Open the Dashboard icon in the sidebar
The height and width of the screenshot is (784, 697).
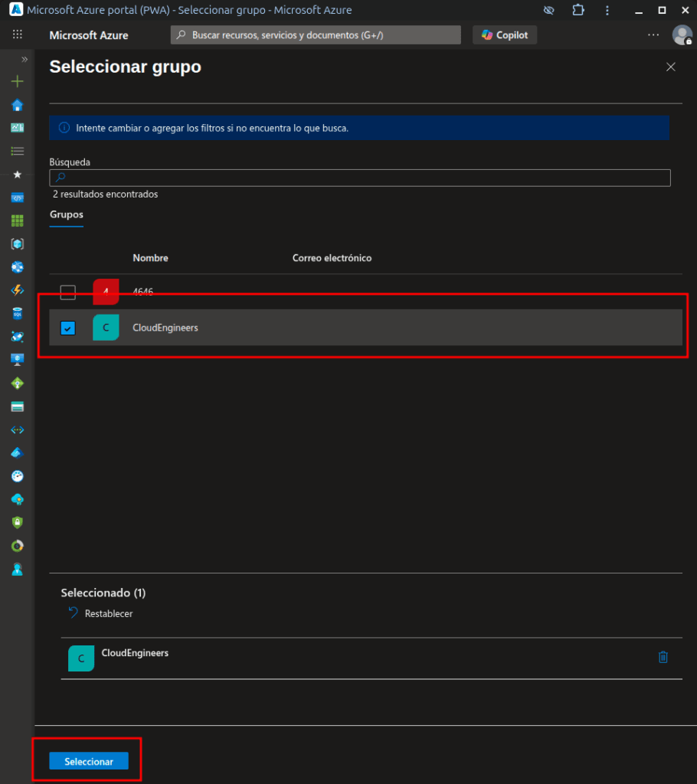pos(17,128)
